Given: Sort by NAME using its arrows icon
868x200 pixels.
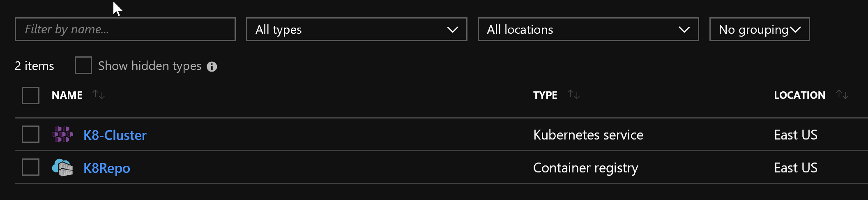Looking at the screenshot, I should tap(99, 95).
